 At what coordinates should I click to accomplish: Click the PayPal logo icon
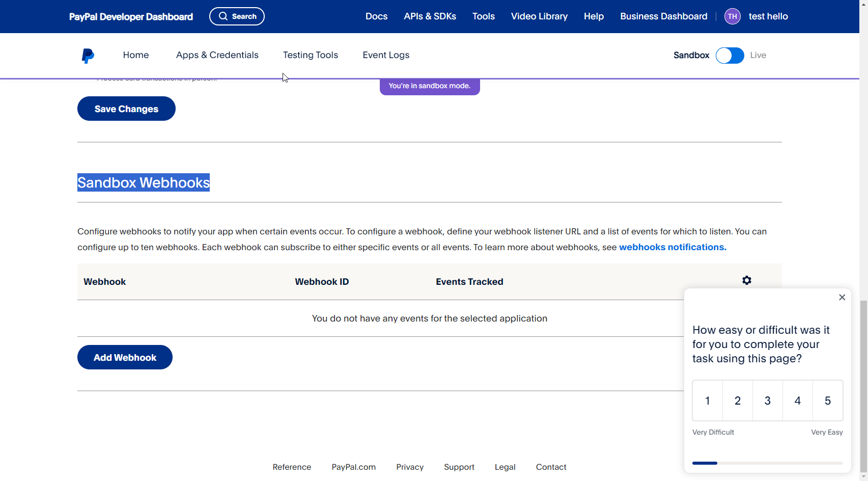88,56
